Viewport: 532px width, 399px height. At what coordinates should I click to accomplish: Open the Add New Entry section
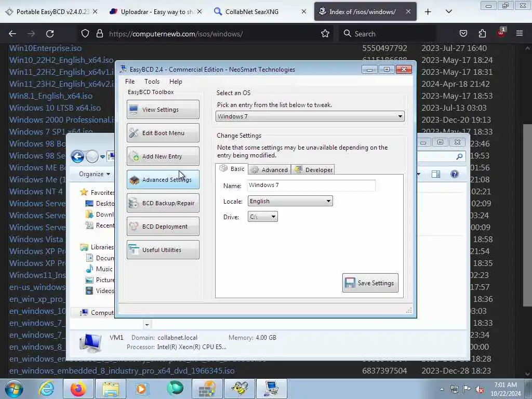click(x=163, y=156)
